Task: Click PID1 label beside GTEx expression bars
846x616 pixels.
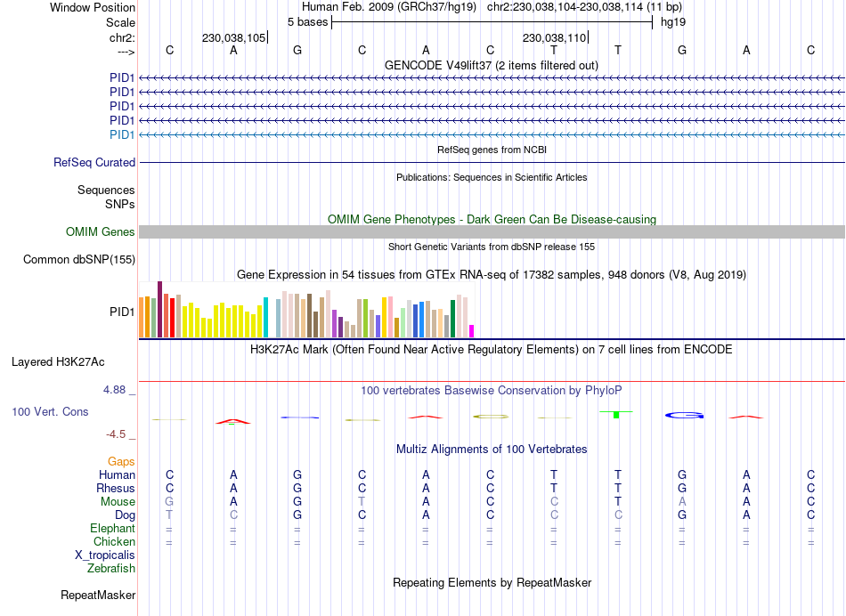Action: point(122,312)
